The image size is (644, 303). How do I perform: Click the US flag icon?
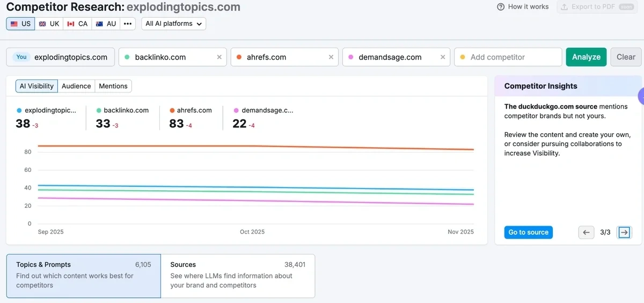14,24
